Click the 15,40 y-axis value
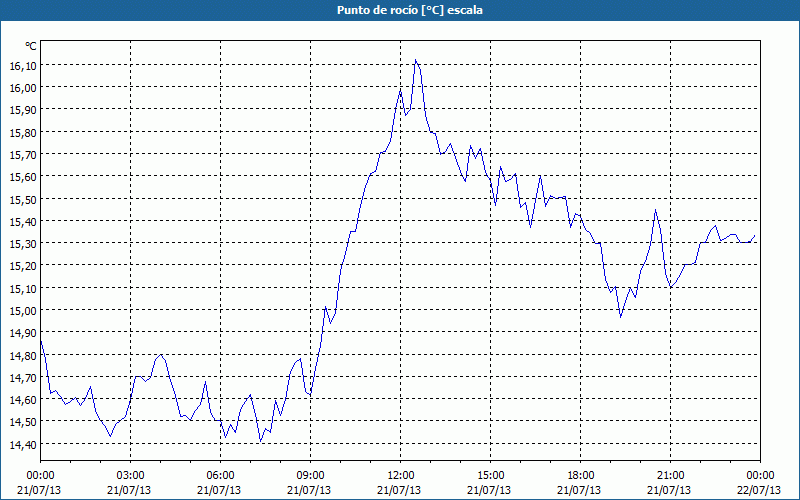800x500 pixels. 23,221
